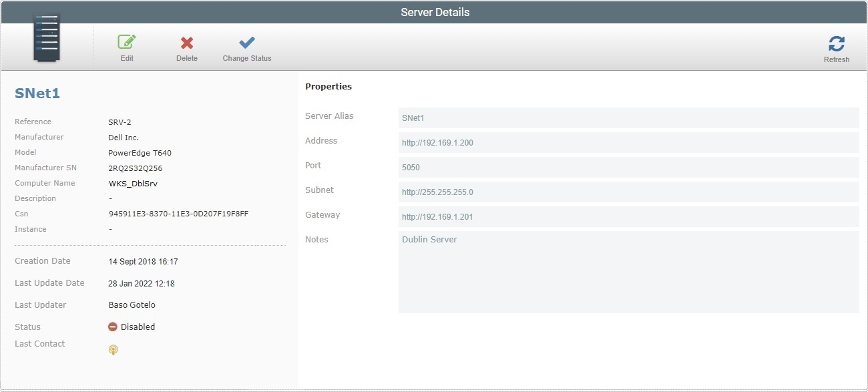Click the SNet1 server name heading
This screenshot has height=392, width=868.
pos(37,93)
